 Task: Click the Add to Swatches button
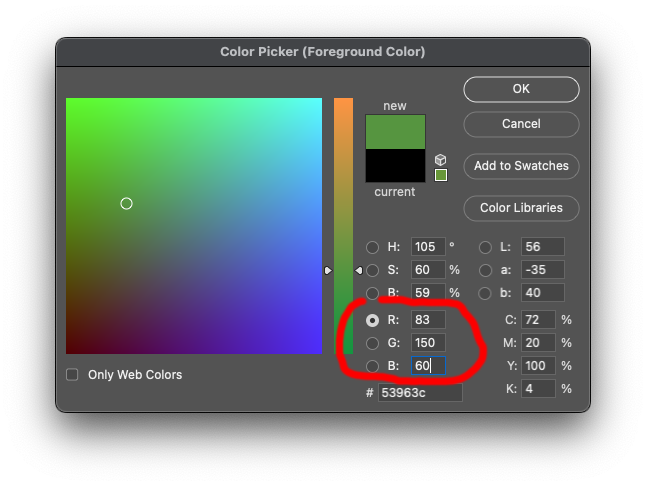click(x=521, y=166)
